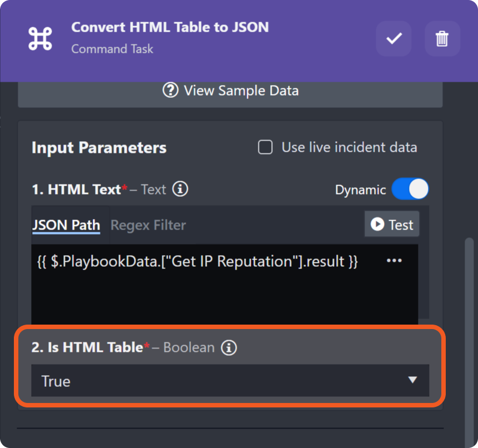Save the task with the checkmark button
The image size is (478, 448).
coord(394,38)
